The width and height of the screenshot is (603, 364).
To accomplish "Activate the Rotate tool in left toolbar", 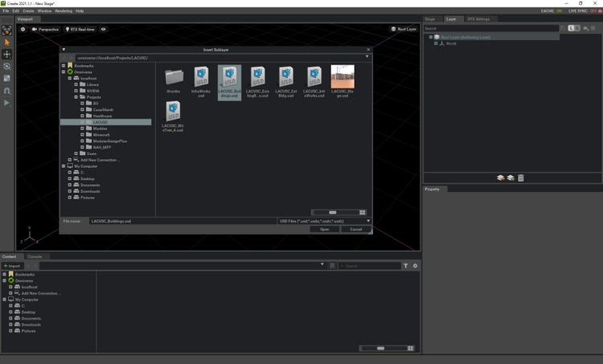I will (7, 67).
